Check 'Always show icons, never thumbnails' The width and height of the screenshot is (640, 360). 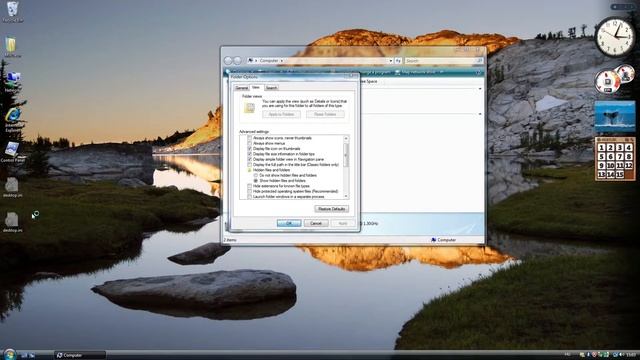tap(249, 138)
